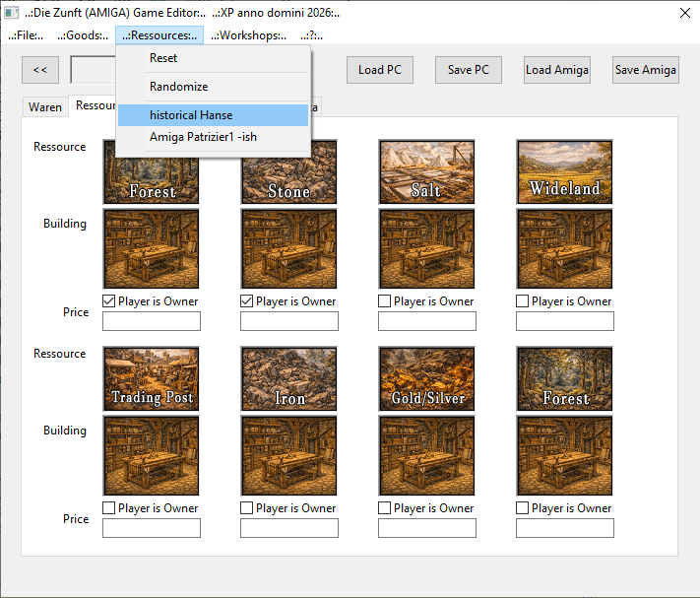Open the File menu
The width and height of the screenshot is (700, 598).
point(26,35)
